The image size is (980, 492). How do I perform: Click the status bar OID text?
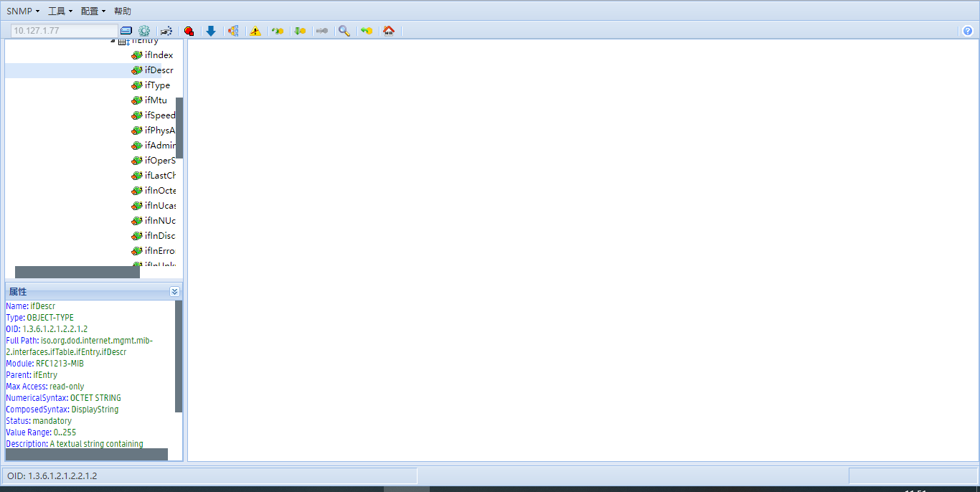click(52, 476)
